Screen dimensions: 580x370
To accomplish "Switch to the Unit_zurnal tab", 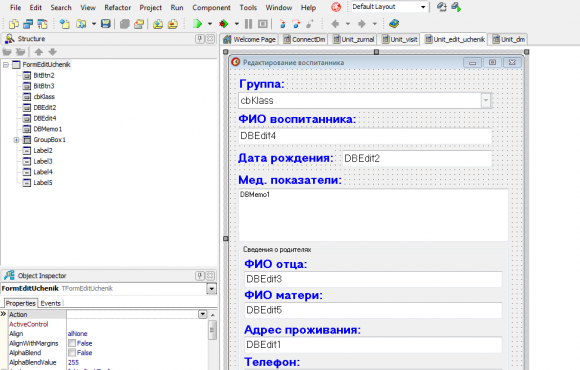I will click(x=354, y=39).
